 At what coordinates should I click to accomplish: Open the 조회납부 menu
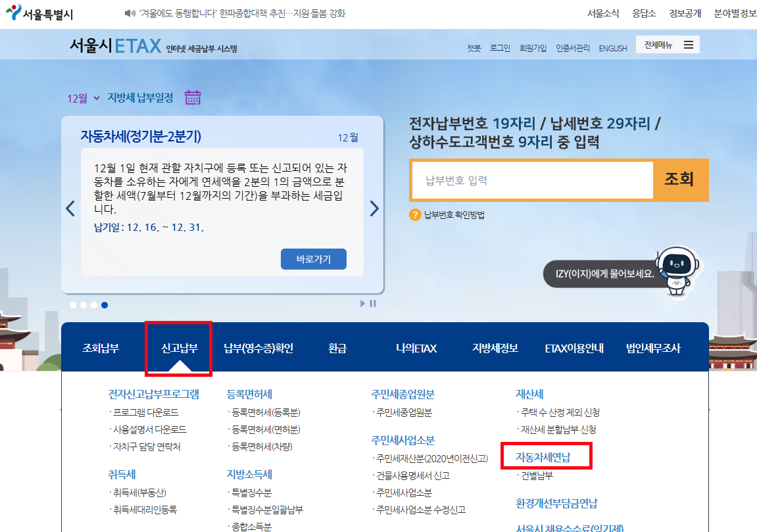(x=100, y=349)
